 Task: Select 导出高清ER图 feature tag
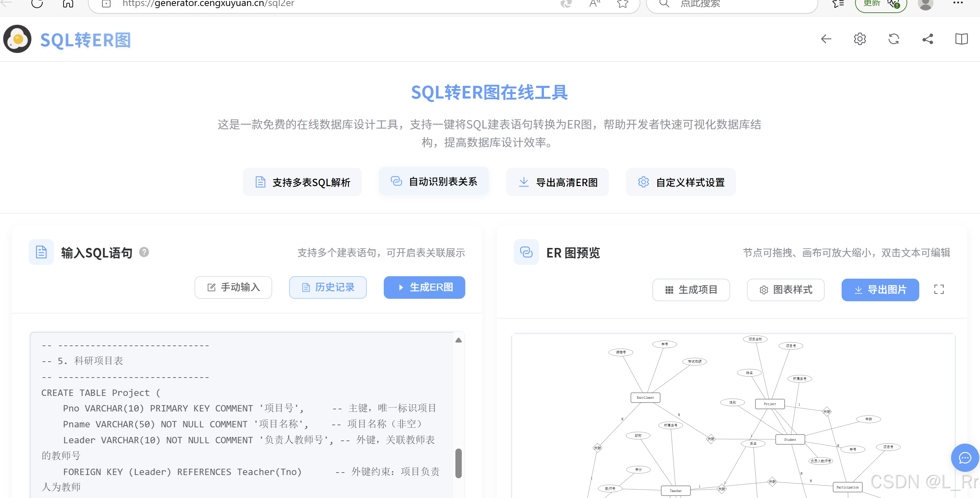(x=557, y=182)
